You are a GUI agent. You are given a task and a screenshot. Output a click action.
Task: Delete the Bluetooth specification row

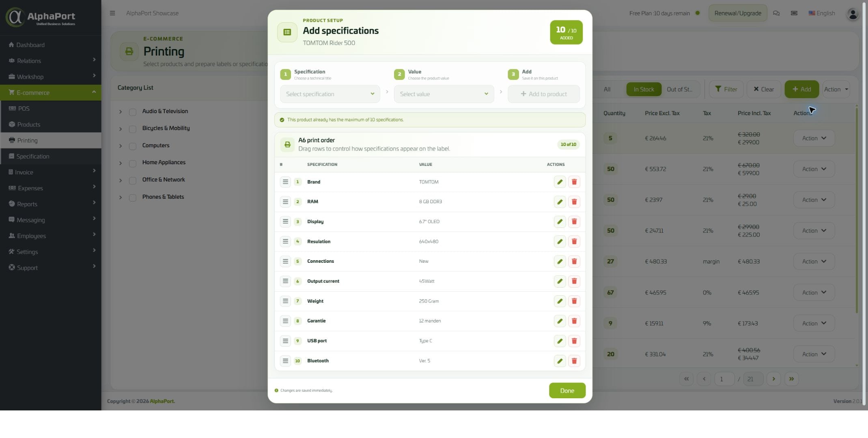[574, 361]
